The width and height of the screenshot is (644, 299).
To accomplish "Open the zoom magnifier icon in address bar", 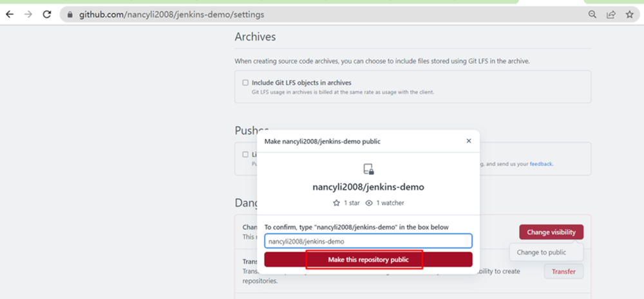I will click(592, 14).
